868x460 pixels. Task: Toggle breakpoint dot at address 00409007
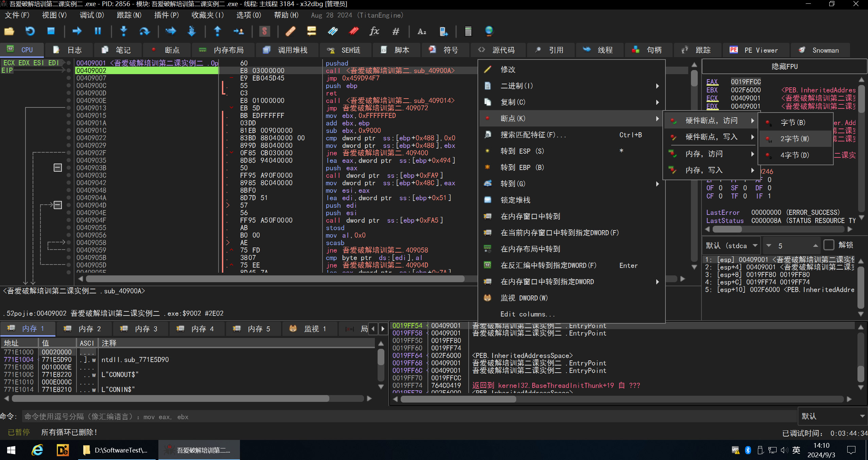click(x=69, y=78)
